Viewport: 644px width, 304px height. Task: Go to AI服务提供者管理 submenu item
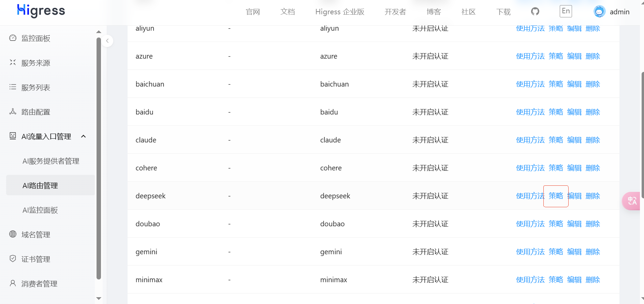[51, 161]
